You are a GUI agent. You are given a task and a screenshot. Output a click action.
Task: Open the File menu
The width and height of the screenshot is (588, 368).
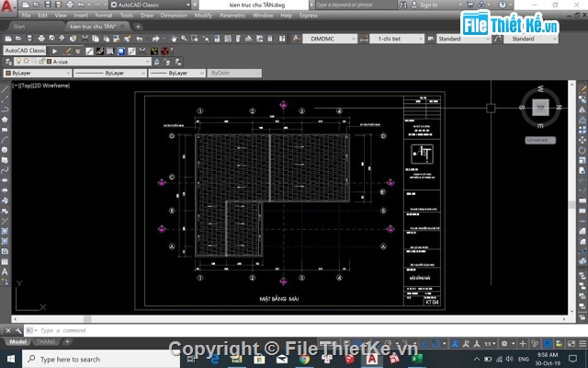coord(27,16)
